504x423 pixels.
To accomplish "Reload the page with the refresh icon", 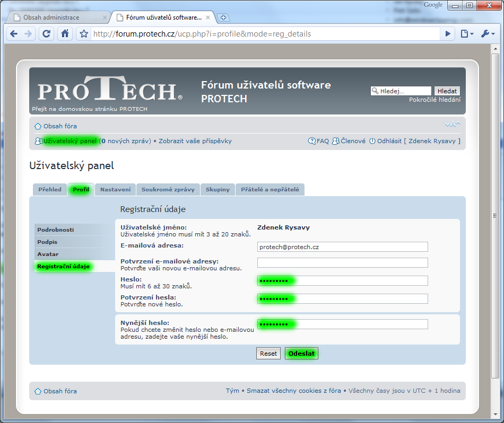I will click(x=46, y=34).
